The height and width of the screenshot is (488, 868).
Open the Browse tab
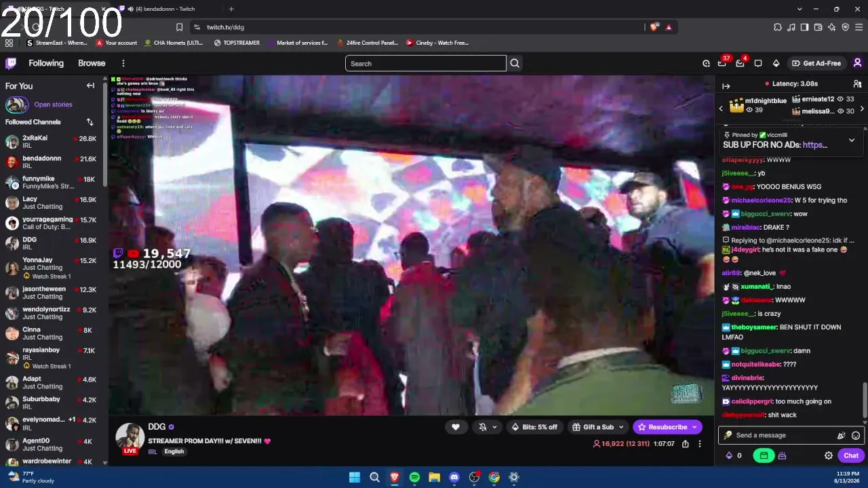point(92,63)
